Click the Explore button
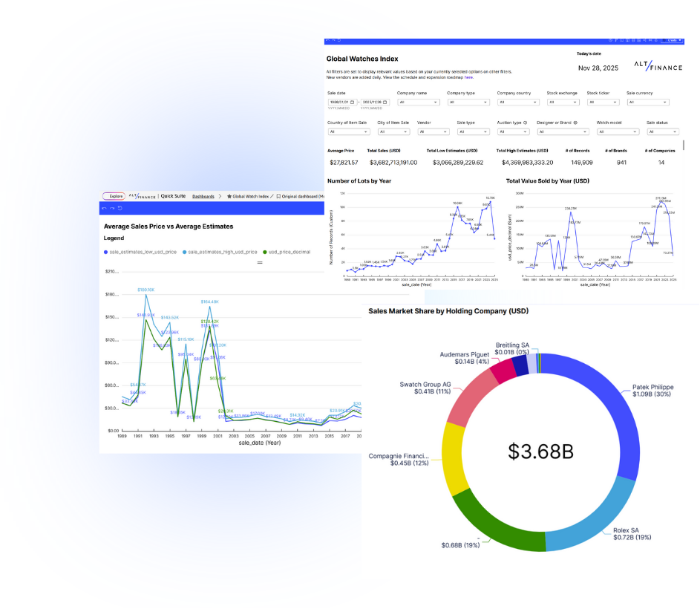This screenshot has height=609, width=700. [x=114, y=197]
